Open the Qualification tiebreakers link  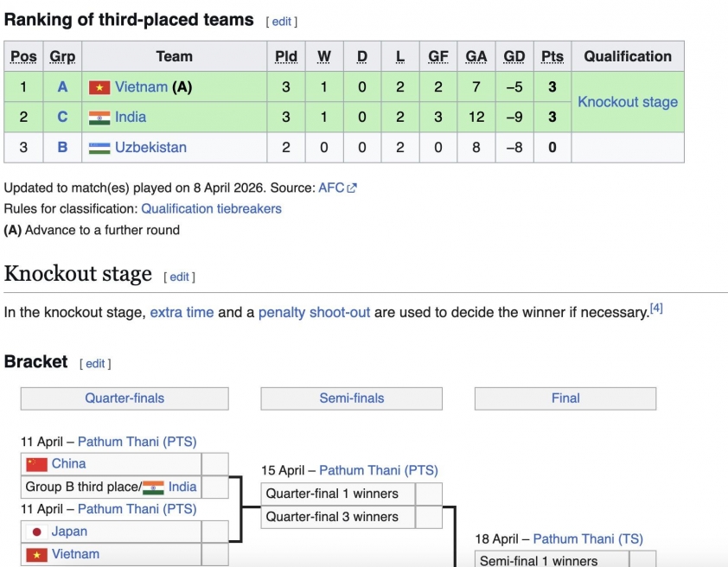[211, 208]
